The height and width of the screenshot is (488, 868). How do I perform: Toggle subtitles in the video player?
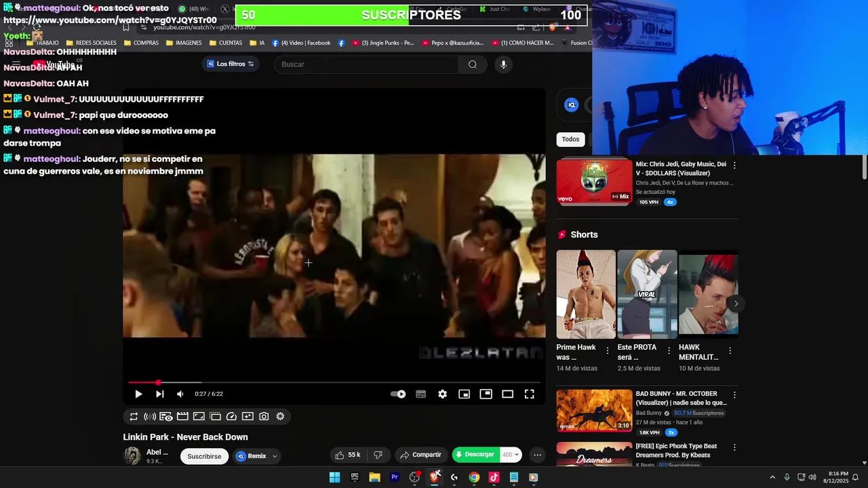click(421, 394)
